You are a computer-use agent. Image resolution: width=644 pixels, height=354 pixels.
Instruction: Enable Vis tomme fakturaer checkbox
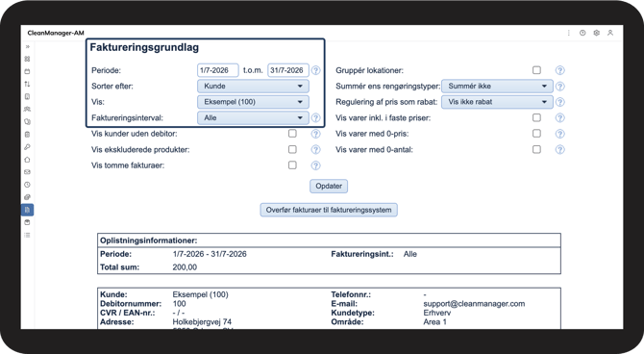[x=292, y=164]
